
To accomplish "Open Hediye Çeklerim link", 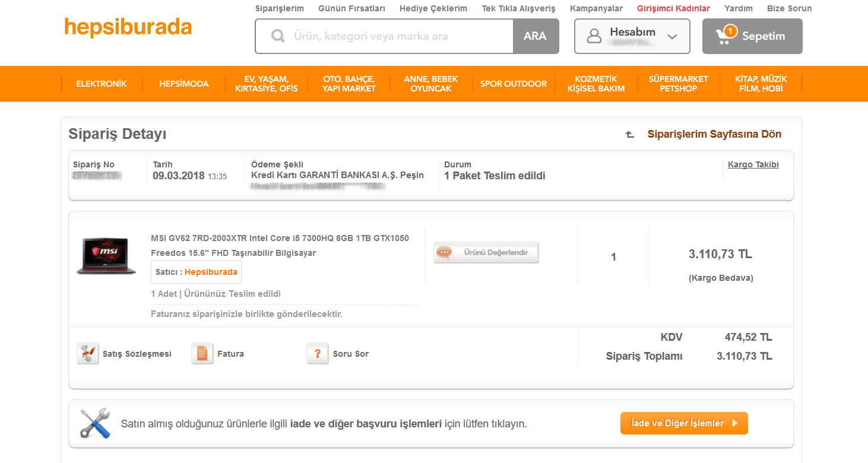I will point(433,8).
